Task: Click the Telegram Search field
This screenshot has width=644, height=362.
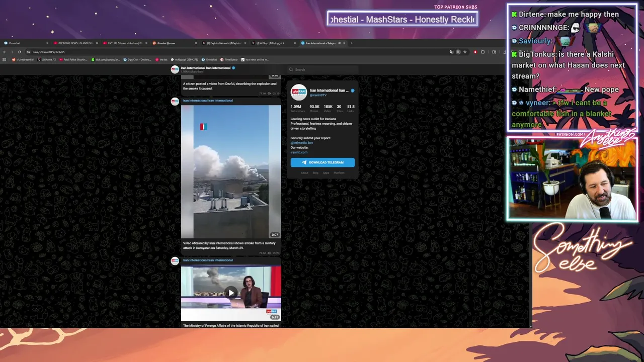Action: click(x=323, y=69)
